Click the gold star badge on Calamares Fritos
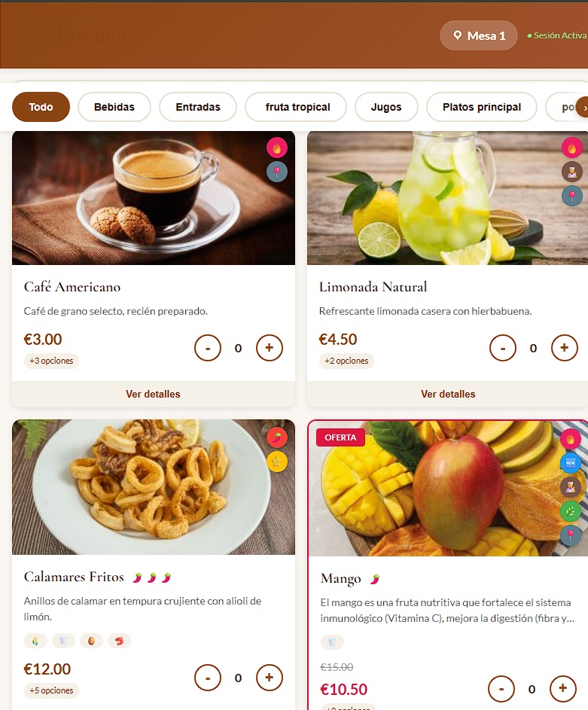588x710 pixels. pyautogui.click(x=276, y=462)
